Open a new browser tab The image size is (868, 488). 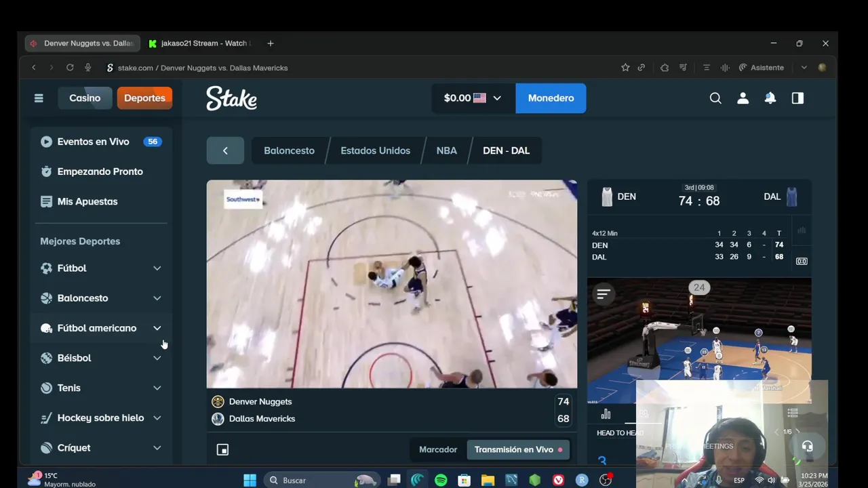point(271,43)
